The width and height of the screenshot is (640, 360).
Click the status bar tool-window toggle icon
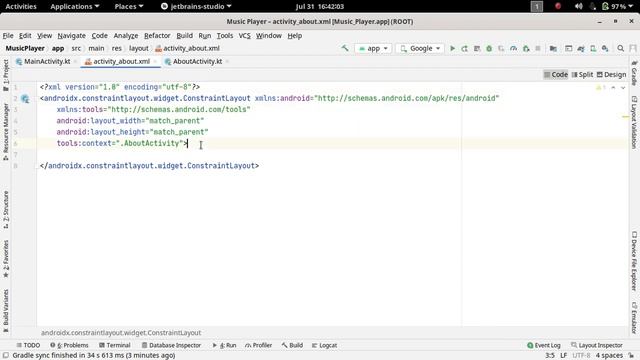pyautogui.click(x=6, y=356)
